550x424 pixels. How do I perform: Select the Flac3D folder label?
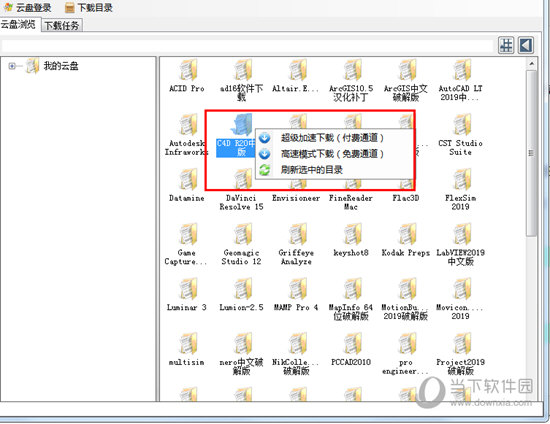[406, 198]
